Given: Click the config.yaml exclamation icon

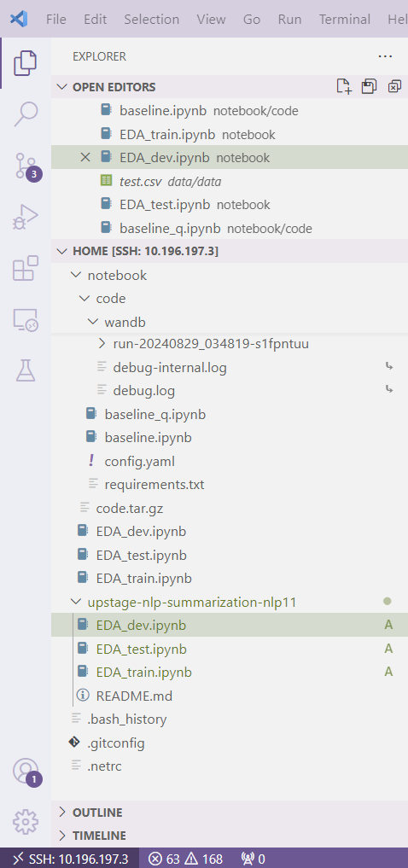Looking at the screenshot, I should tap(91, 461).
